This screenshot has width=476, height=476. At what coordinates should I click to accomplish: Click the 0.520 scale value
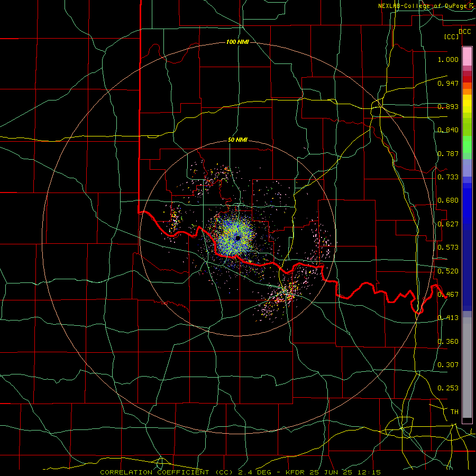(x=448, y=271)
